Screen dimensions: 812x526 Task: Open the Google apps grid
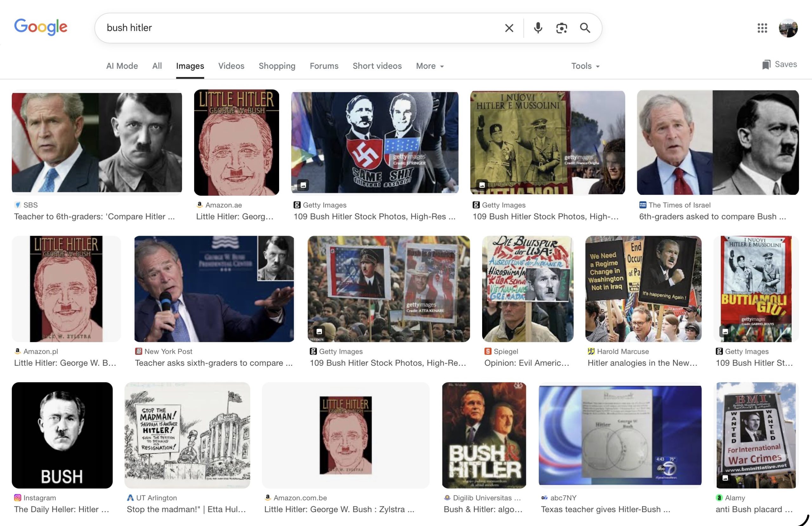click(x=762, y=28)
